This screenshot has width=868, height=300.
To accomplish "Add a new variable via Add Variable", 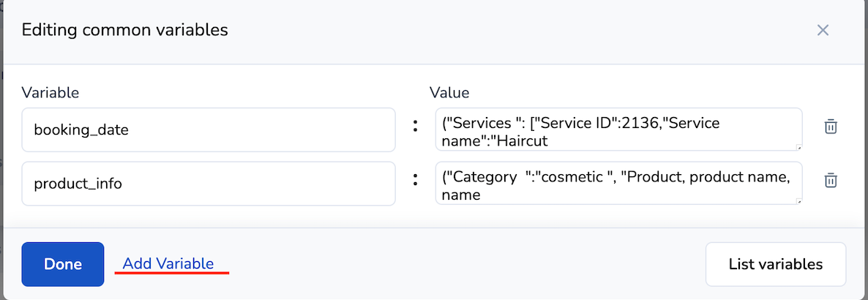I will click(x=168, y=263).
